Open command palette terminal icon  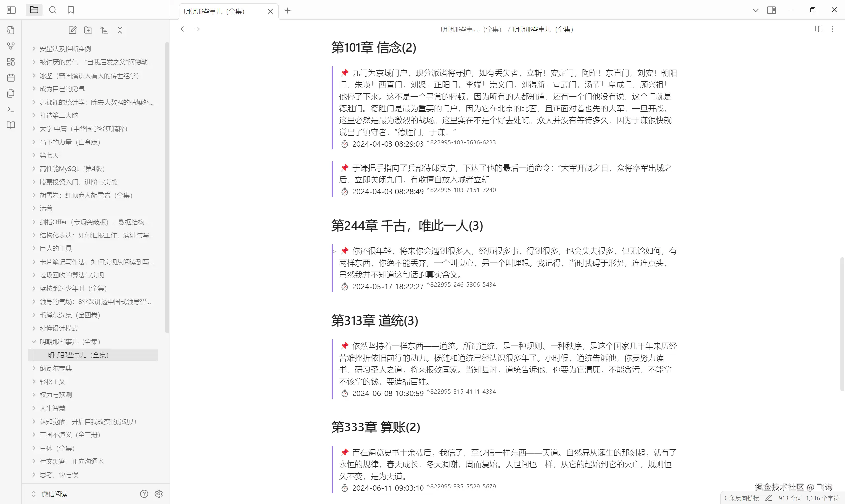(11, 110)
